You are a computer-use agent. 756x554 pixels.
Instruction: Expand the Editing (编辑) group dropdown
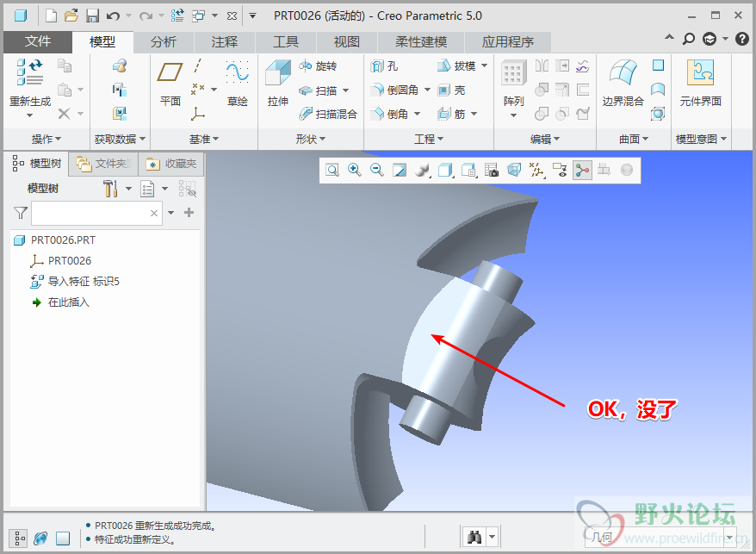click(545, 139)
